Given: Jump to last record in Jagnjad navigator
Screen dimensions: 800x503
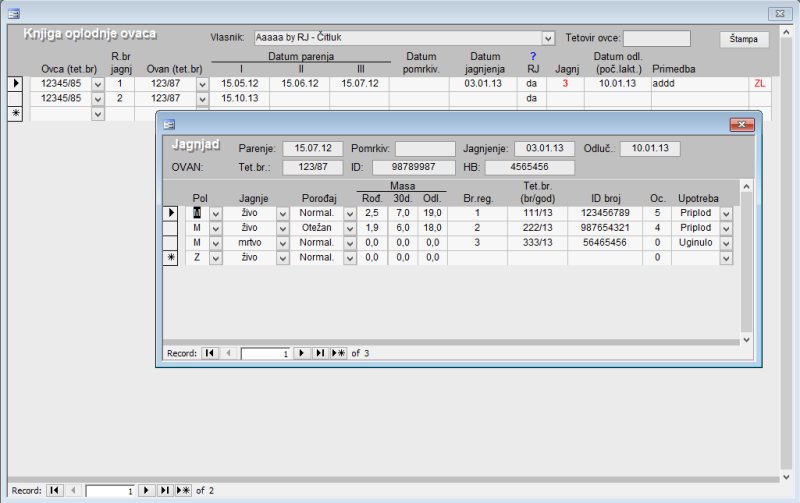Looking at the screenshot, I should point(319,353).
